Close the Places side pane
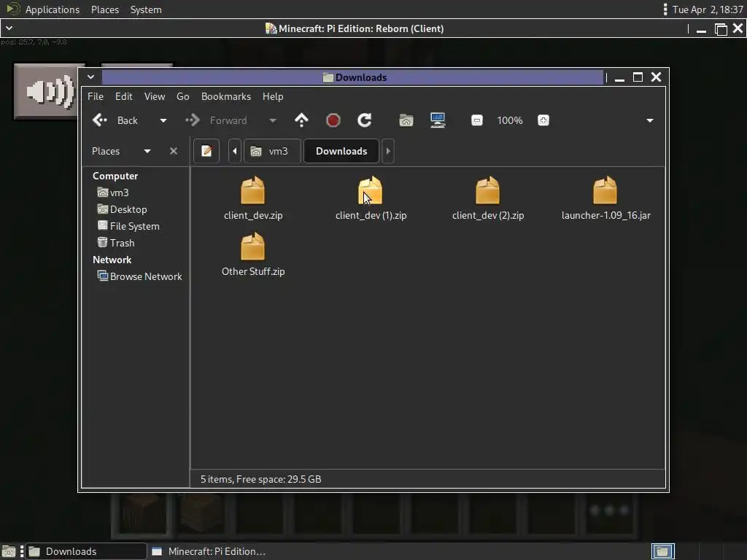Viewport: 747px width, 560px height. click(x=174, y=151)
